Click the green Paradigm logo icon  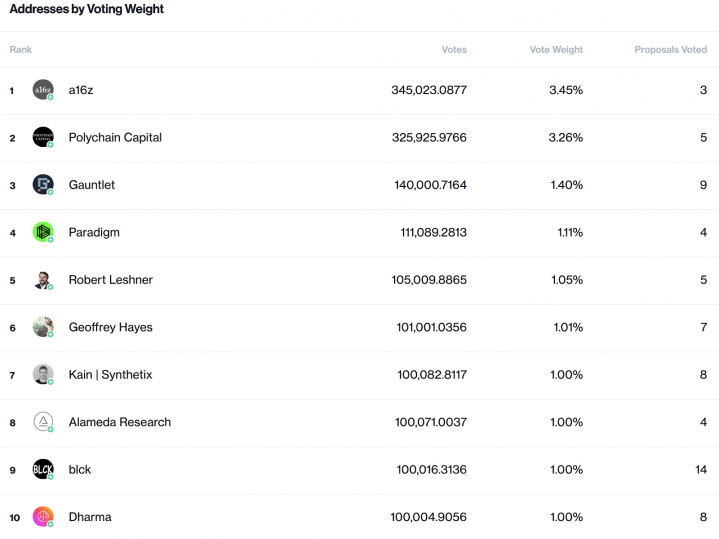pyautogui.click(x=43, y=232)
